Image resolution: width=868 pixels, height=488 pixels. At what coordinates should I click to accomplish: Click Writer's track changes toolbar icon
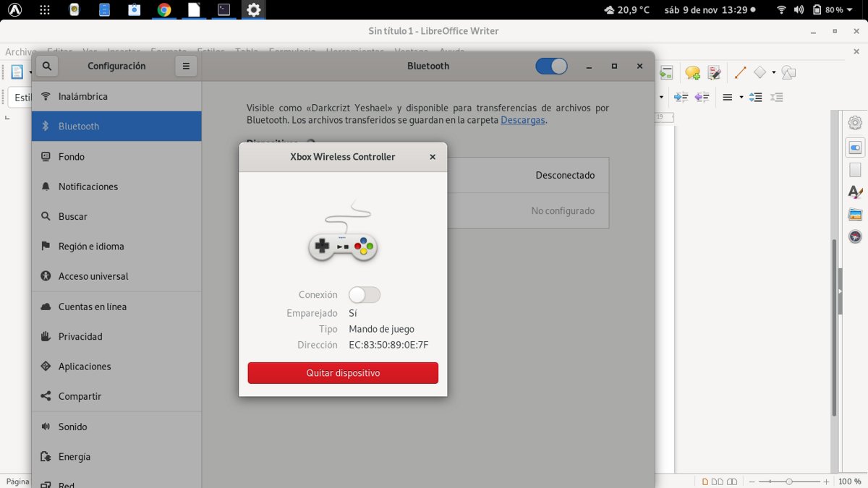click(715, 73)
